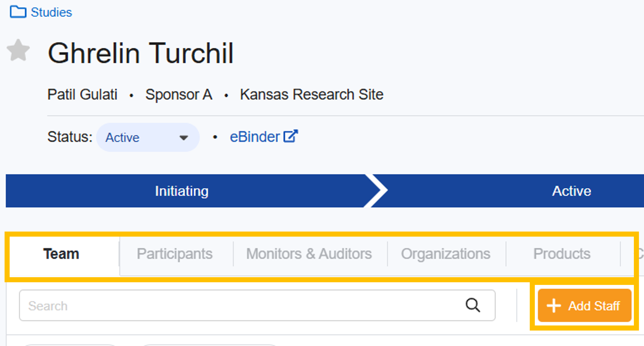Select the Initiating stage in progress bar
Image resolution: width=644 pixels, height=346 pixels.
point(182,191)
